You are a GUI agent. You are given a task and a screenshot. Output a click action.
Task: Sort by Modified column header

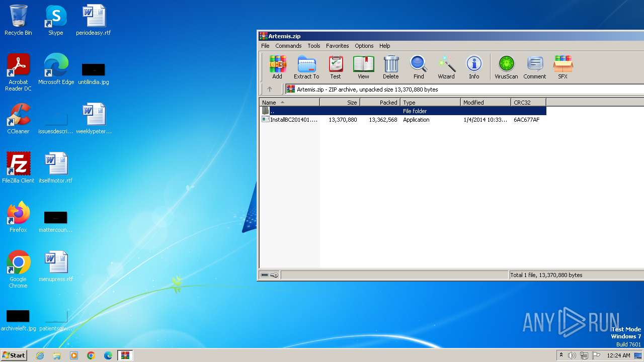[486, 103]
